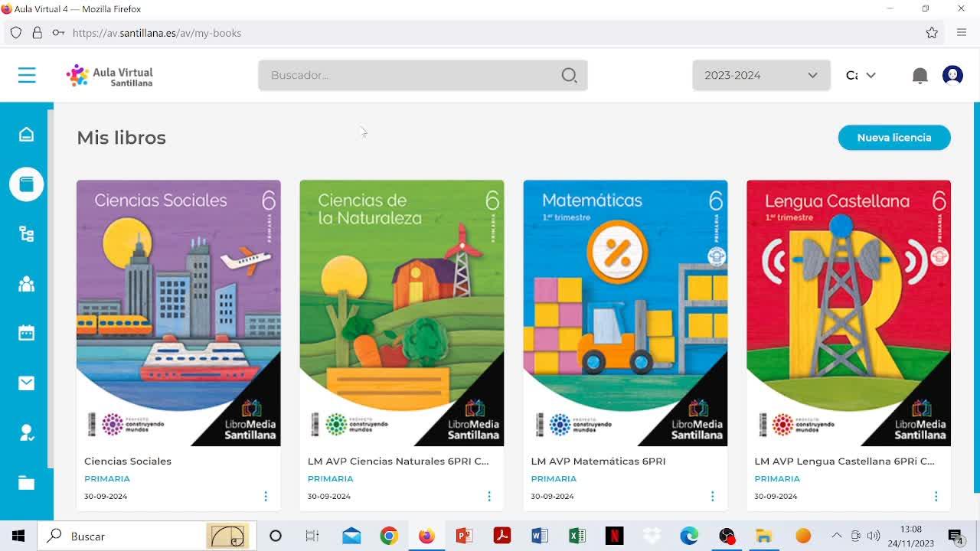
Task: Open Microsoft Edge from the taskbar
Action: [689, 536]
